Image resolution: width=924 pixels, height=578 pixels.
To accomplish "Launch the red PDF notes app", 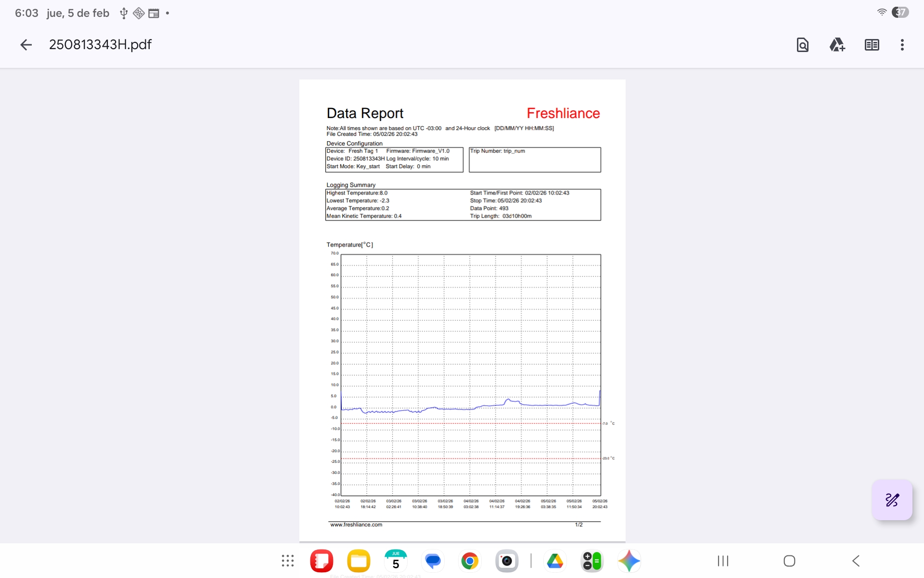I will [x=321, y=561].
